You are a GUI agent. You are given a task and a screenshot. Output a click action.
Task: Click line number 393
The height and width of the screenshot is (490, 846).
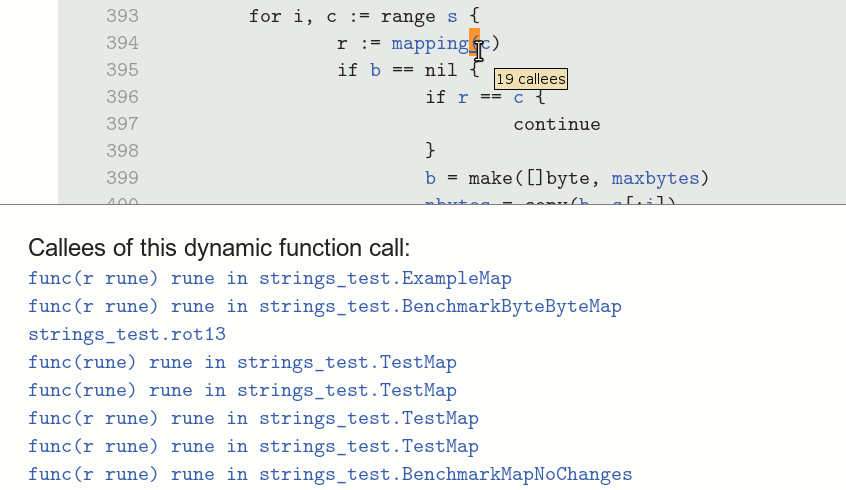pyautogui.click(x=122, y=16)
